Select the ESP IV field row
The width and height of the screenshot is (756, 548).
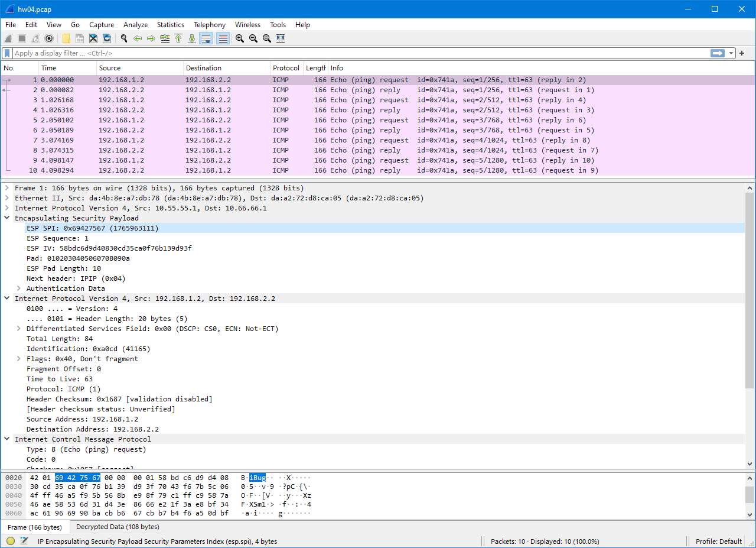373,248
